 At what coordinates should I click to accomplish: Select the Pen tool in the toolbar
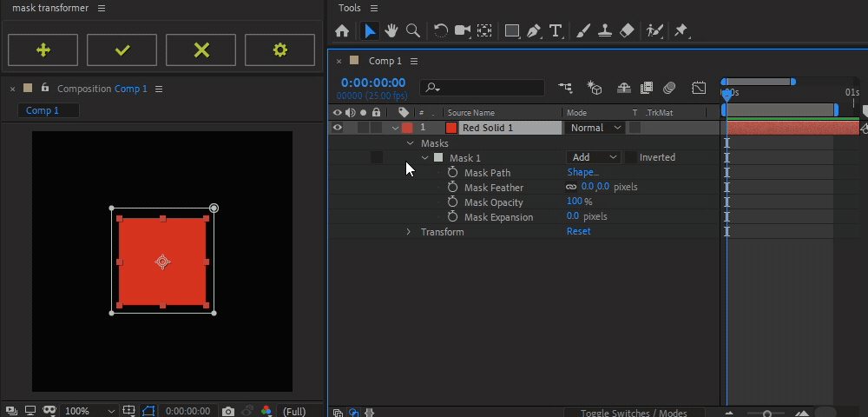tap(534, 30)
